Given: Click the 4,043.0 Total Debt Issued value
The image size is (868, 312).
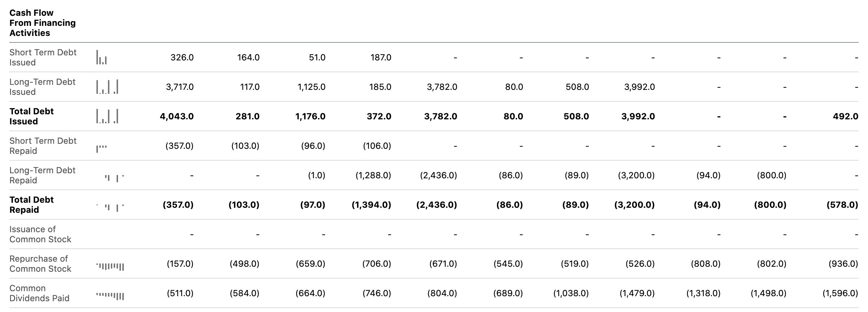Looking at the screenshot, I should (177, 116).
